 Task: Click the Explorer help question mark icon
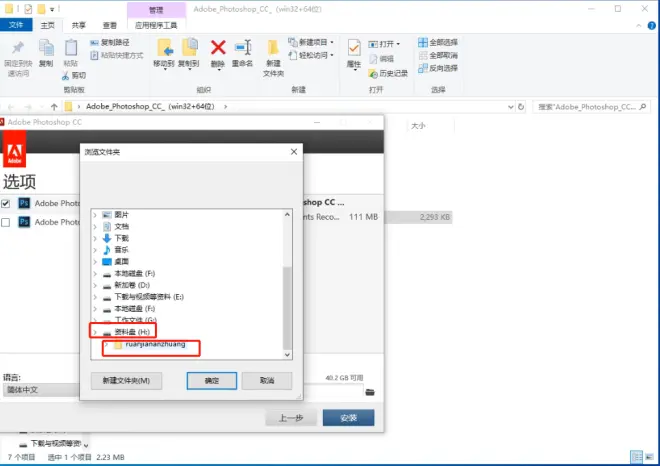652,26
